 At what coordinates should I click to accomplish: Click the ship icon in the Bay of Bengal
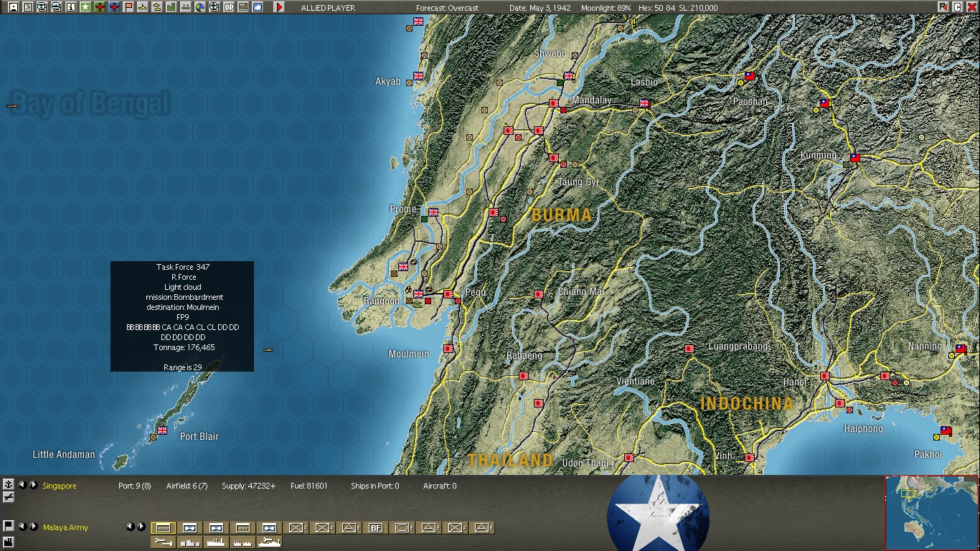11,106
